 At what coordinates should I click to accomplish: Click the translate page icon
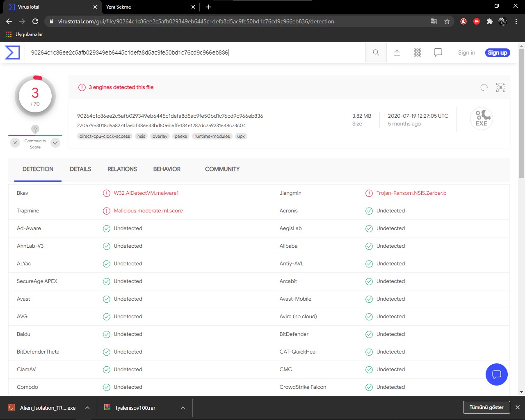pos(434,21)
